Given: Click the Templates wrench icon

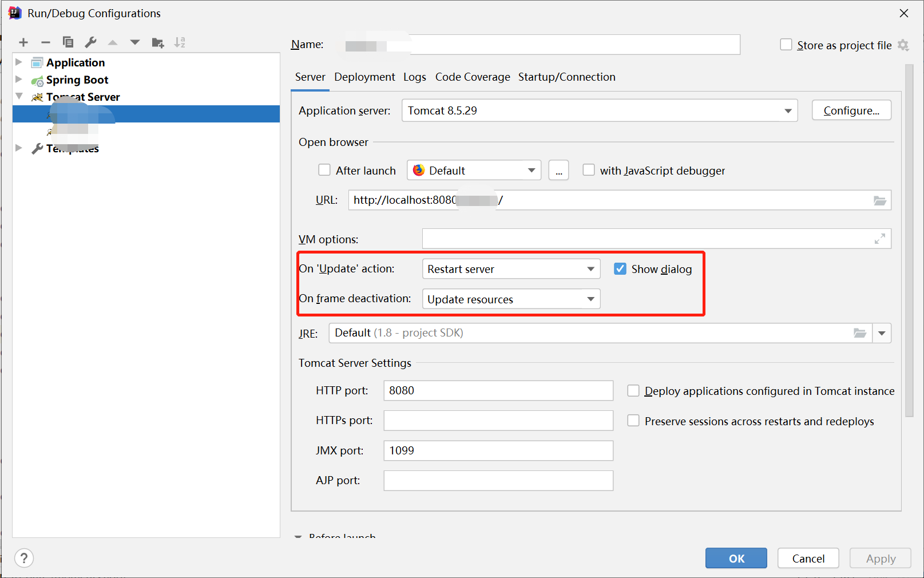Looking at the screenshot, I should tap(37, 148).
